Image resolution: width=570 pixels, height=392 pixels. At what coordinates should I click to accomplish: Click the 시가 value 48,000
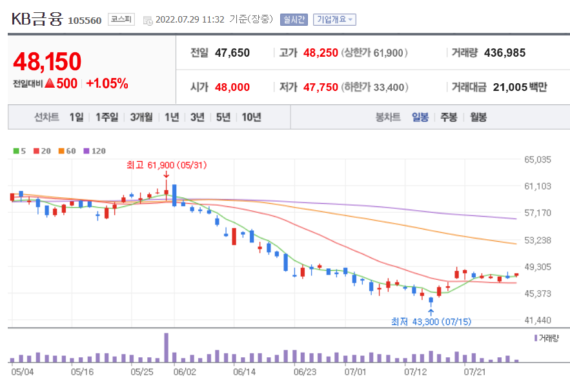coord(232,87)
